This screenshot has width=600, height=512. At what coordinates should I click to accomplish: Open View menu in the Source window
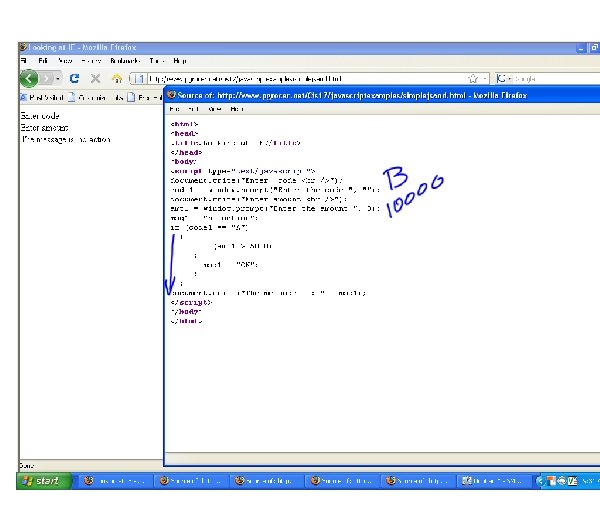tap(215, 109)
